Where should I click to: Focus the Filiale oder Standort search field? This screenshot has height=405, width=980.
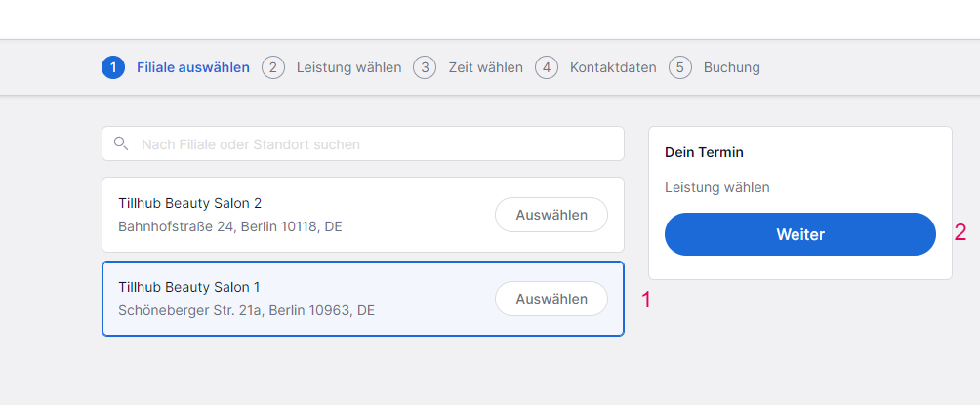click(x=363, y=143)
